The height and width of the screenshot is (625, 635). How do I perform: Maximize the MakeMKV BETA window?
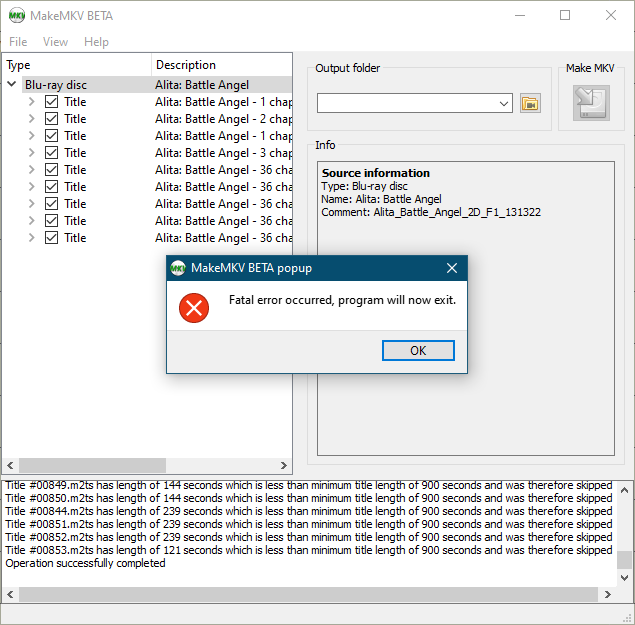coord(565,15)
